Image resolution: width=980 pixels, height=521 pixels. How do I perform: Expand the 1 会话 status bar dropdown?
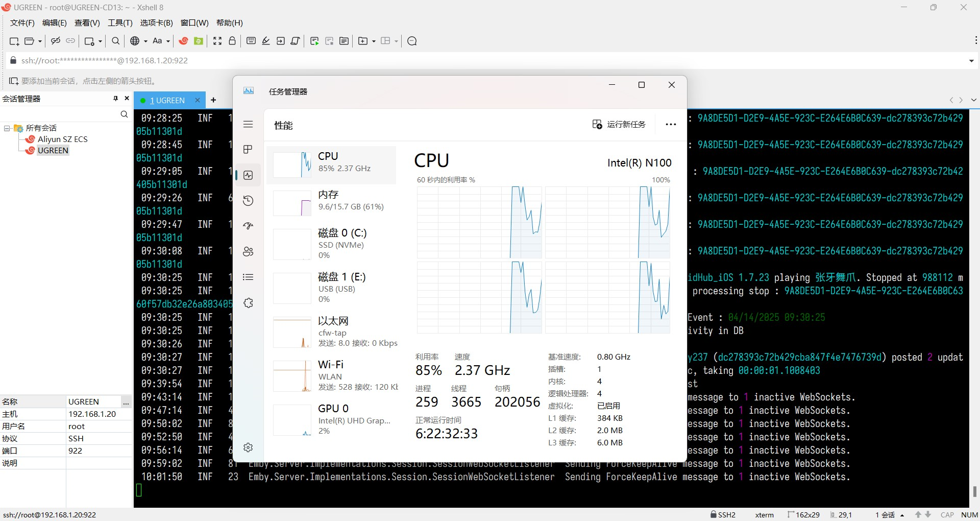pos(902,515)
